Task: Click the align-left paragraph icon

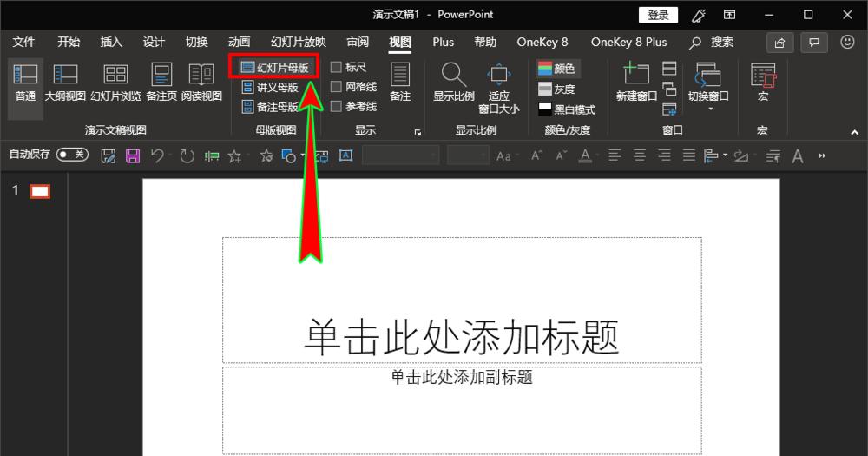Action: pos(615,155)
